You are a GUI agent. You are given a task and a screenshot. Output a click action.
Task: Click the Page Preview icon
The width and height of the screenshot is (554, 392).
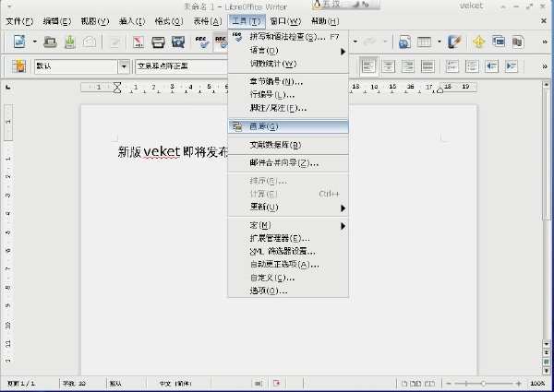178,42
